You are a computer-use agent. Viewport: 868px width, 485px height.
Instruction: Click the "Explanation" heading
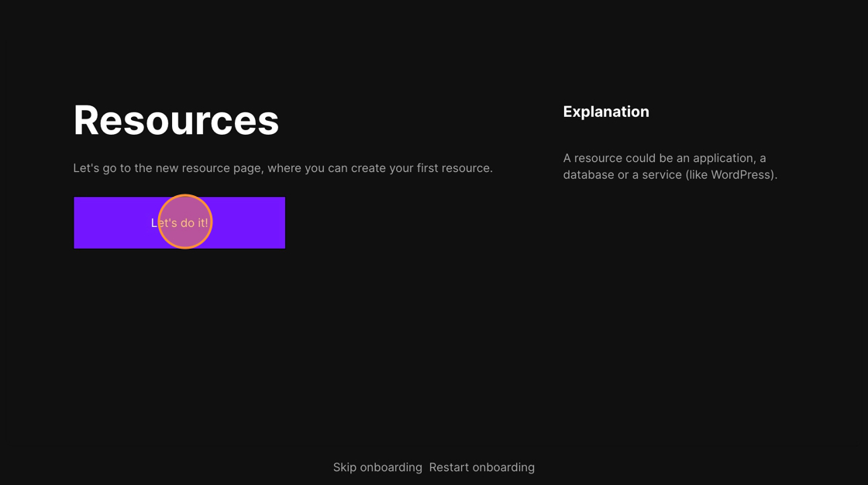tap(605, 112)
